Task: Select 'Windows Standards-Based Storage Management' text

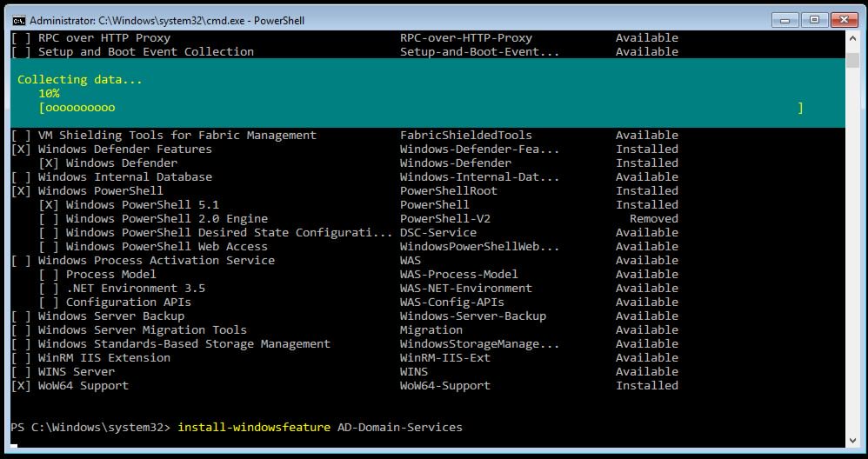Action: [x=184, y=344]
